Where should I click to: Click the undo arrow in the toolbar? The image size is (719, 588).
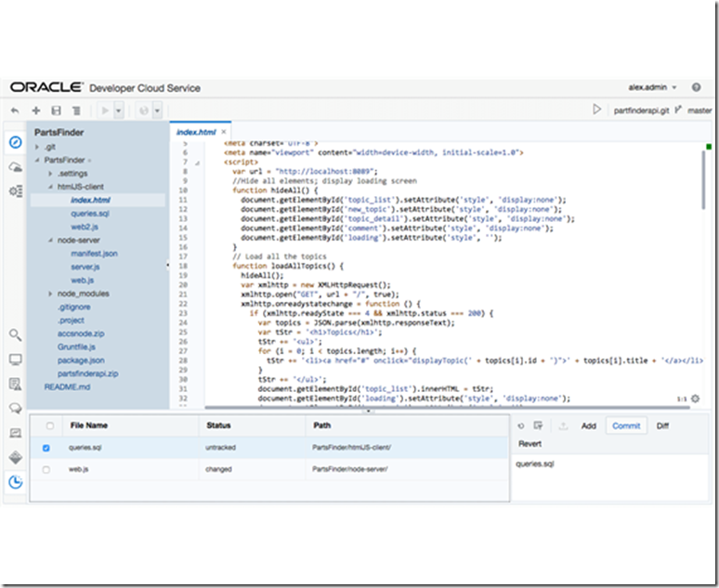click(x=15, y=111)
